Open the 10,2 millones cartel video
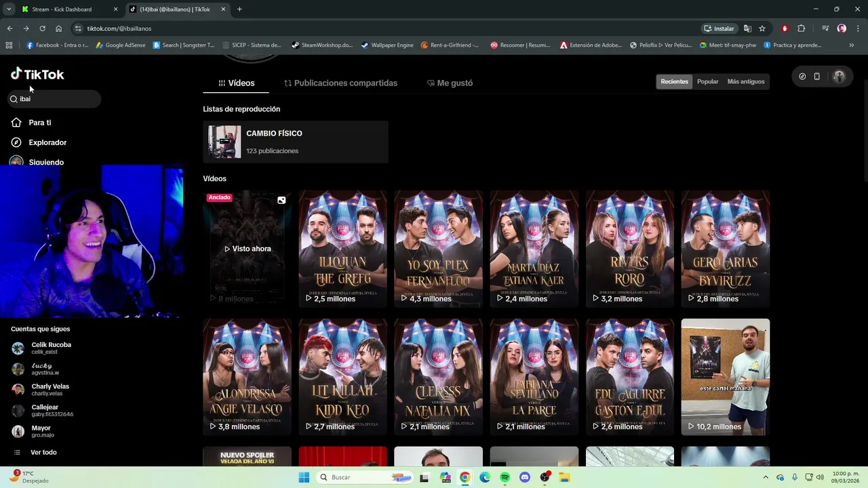 click(726, 377)
